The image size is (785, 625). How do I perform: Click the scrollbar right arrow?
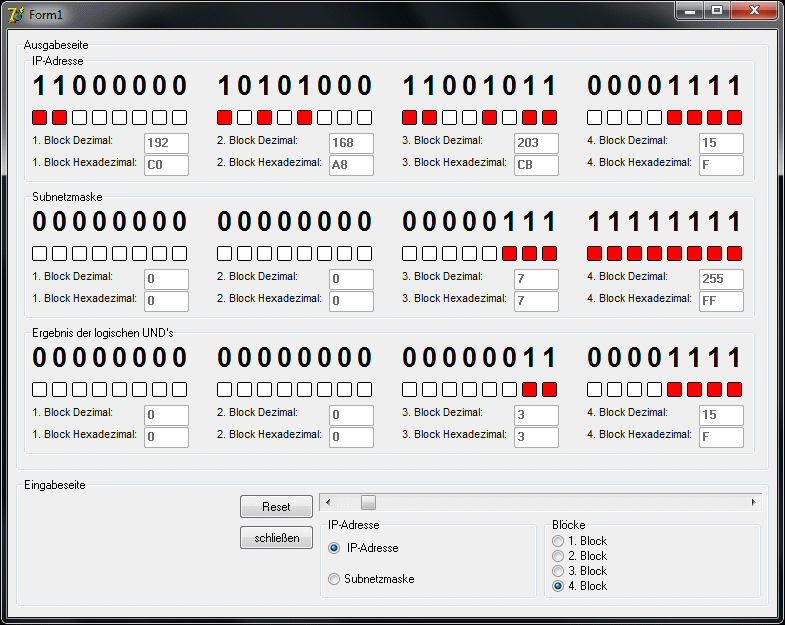tap(753, 502)
